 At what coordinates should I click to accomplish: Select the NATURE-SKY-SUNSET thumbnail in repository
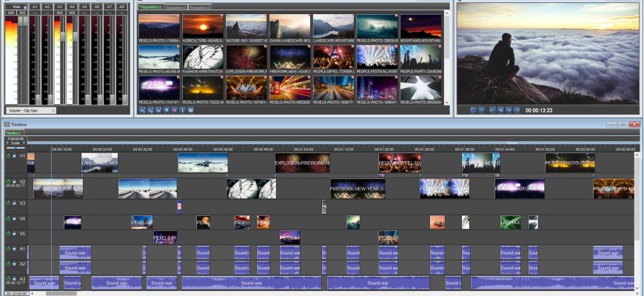[246, 27]
